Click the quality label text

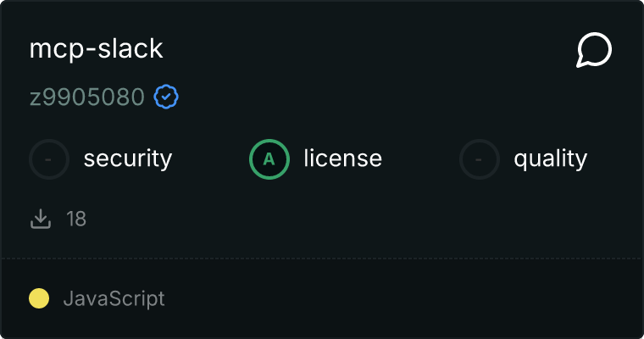[550, 158]
